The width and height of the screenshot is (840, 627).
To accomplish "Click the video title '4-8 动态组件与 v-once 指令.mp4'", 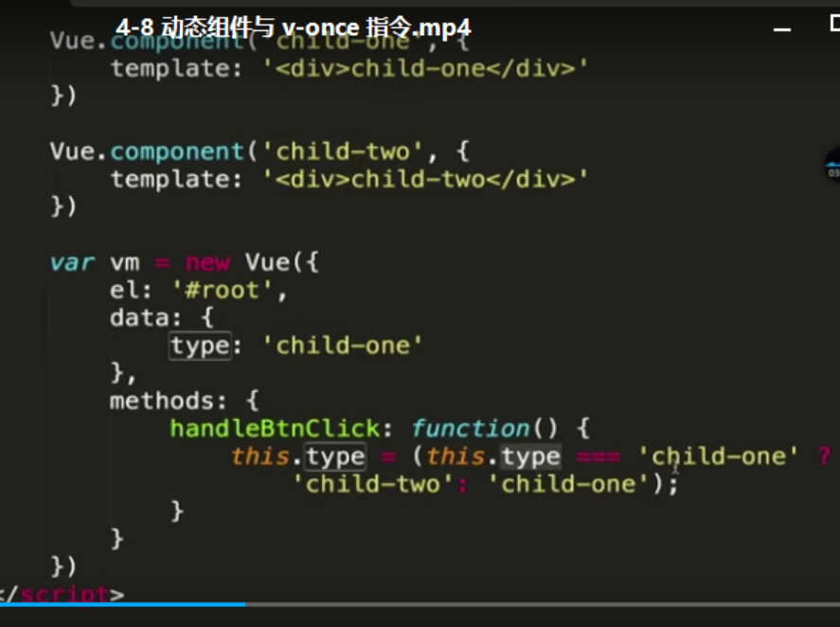I will coord(293,27).
